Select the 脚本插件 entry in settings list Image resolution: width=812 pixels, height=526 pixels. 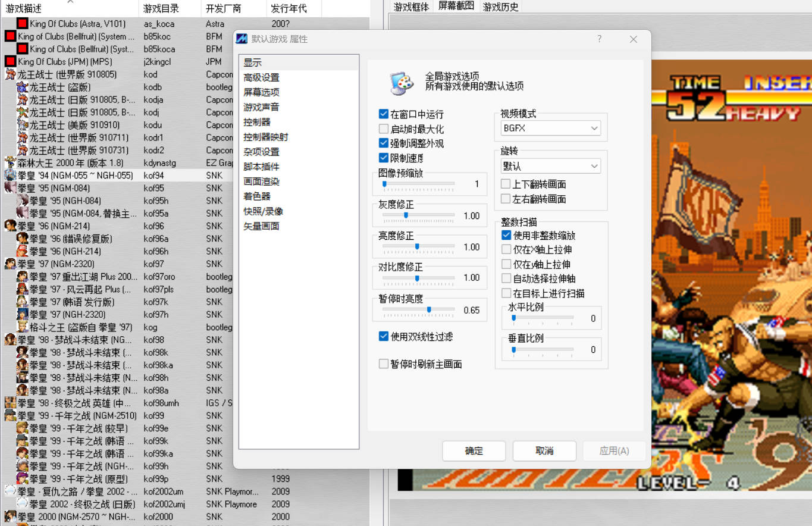(261, 167)
